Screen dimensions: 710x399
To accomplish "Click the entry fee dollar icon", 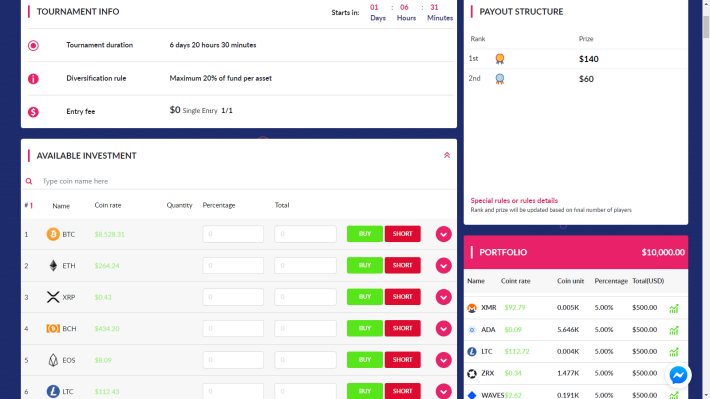I will pyautogui.click(x=33, y=112).
